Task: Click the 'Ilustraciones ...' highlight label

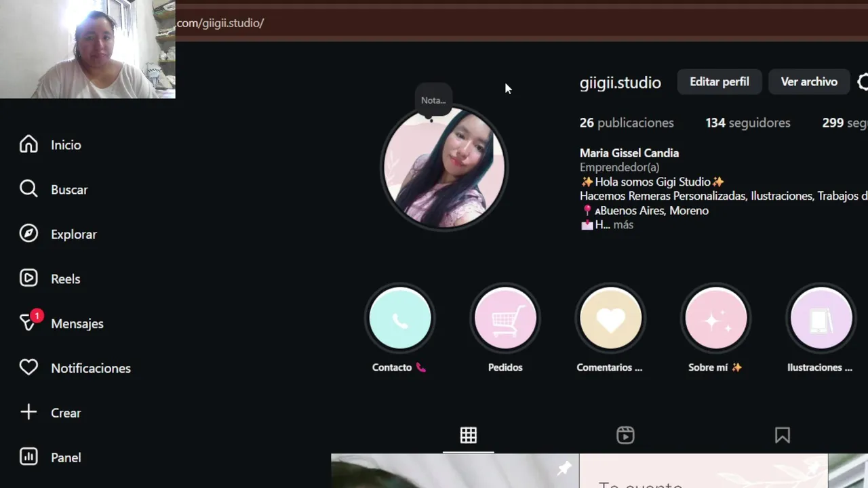Action: coord(820,367)
